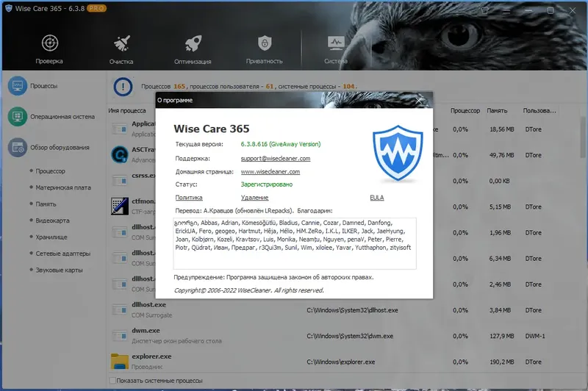Click the blue exclamation info icon
588x391 pixels.
tap(123, 87)
